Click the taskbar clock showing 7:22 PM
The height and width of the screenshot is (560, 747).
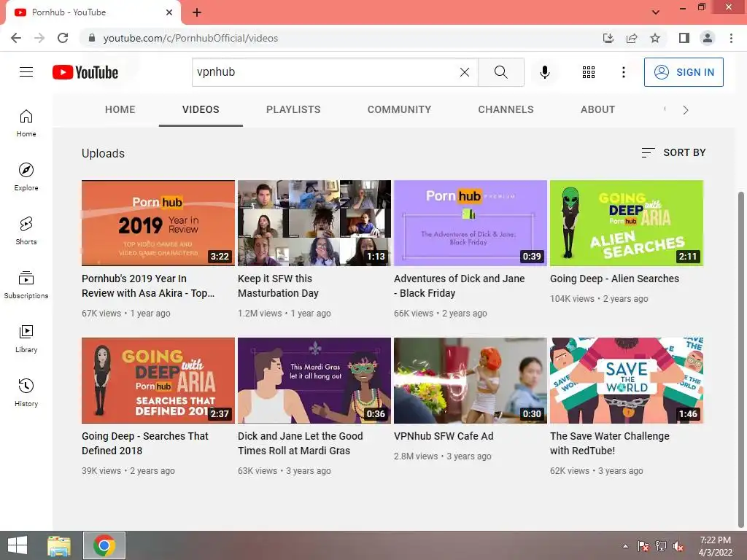pos(715,546)
